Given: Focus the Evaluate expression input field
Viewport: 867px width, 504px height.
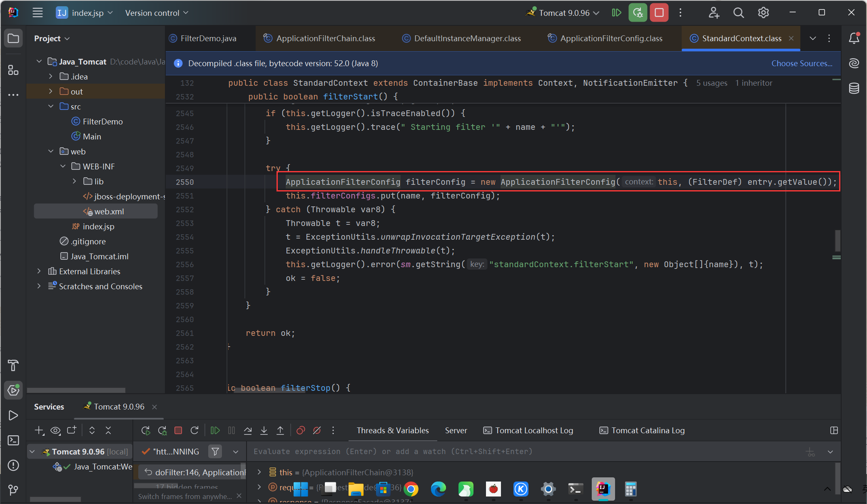Looking at the screenshot, I should [x=525, y=452].
